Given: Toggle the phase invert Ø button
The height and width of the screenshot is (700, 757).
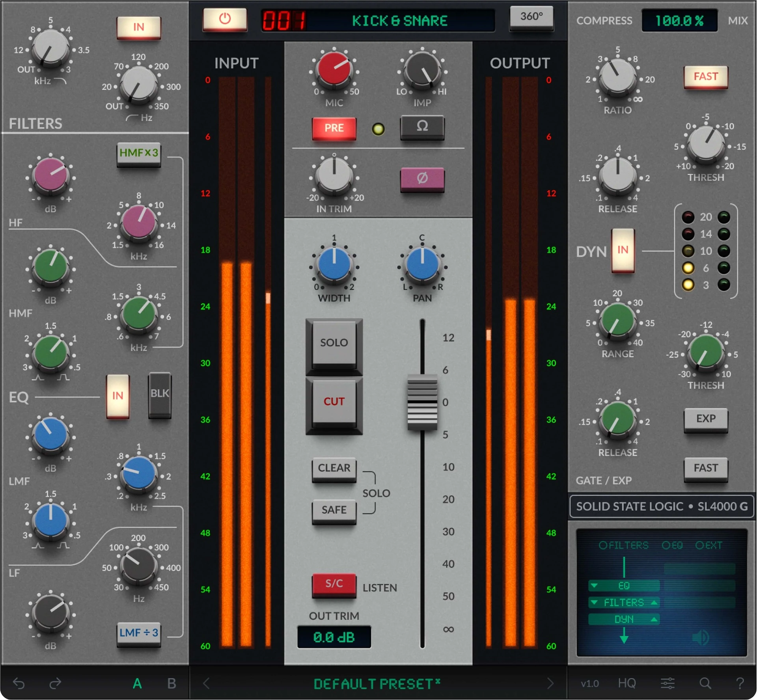Looking at the screenshot, I should [422, 178].
